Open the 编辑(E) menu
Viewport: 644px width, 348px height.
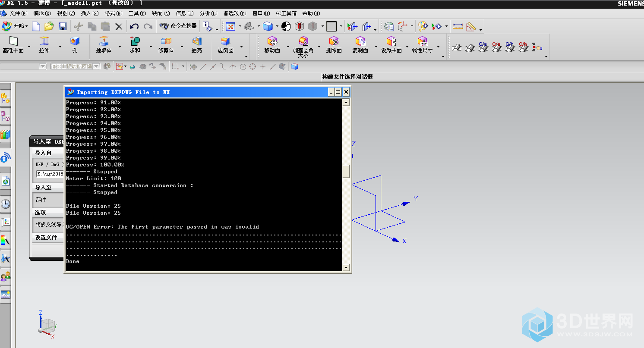coord(42,13)
